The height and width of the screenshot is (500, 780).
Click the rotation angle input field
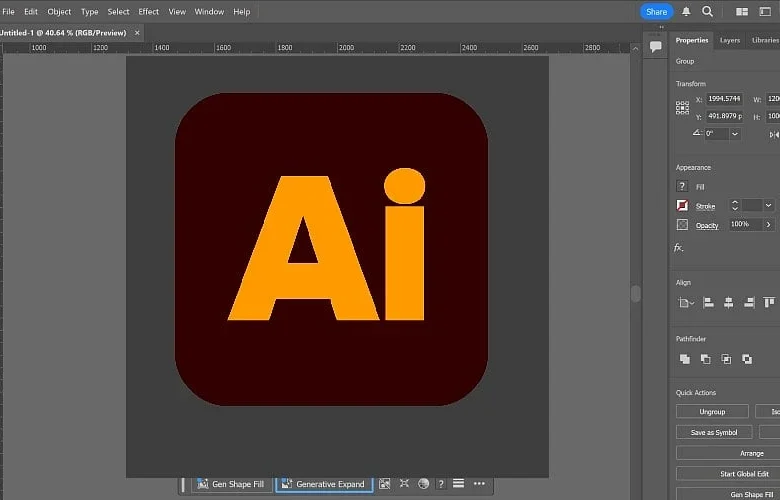point(717,134)
